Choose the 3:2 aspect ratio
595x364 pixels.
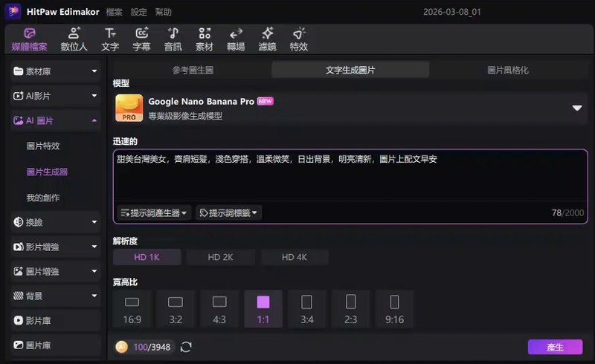176,309
